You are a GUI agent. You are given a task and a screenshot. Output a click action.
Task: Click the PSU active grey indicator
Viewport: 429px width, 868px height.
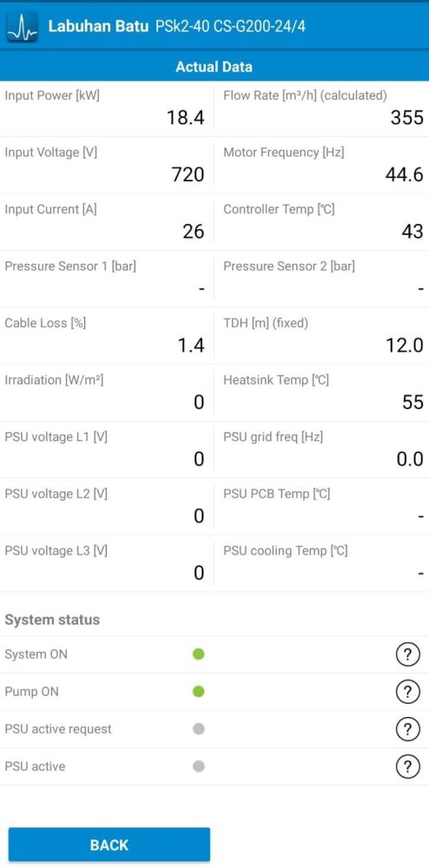pyautogui.click(x=199, y=766)
